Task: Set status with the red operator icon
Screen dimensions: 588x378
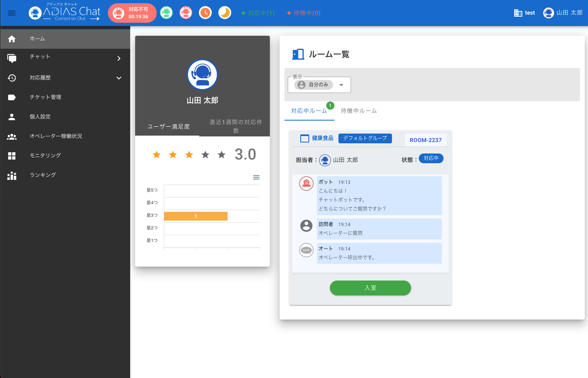Action: 186,13
